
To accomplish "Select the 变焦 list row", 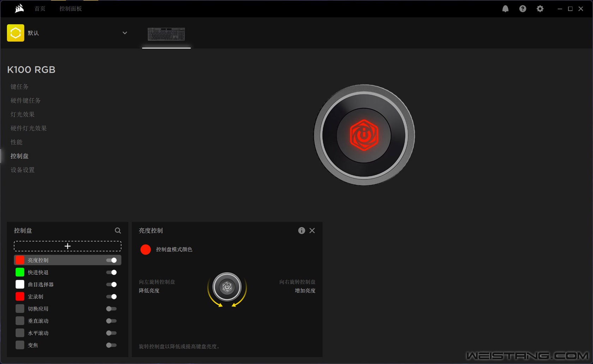I will [x=67, y=345].
